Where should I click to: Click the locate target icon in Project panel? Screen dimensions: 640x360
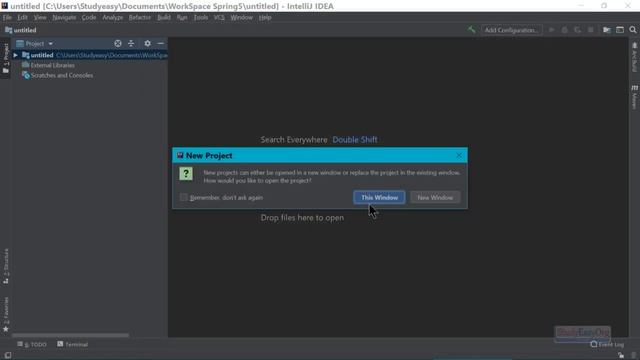(x=118, y=43)
